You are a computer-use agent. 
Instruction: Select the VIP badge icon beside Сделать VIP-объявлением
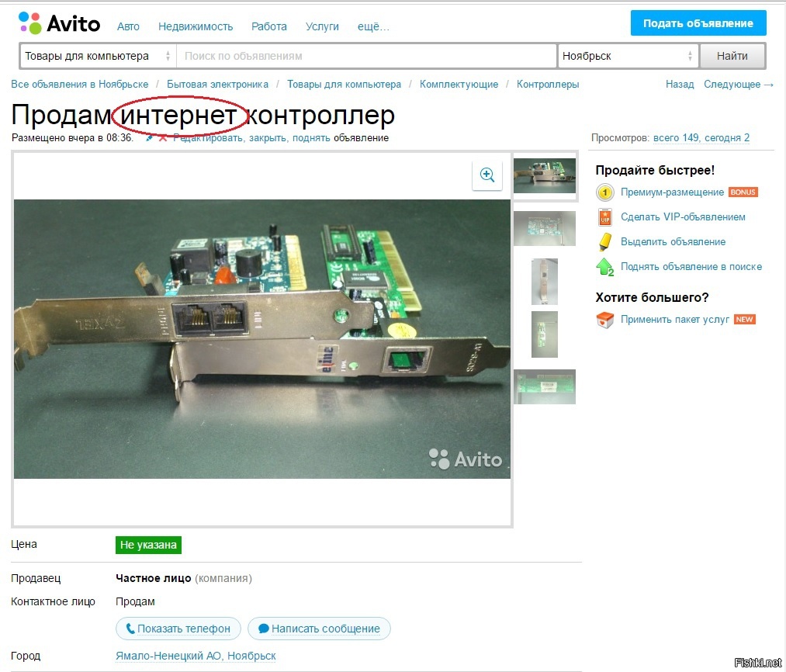click(x=604, y=216)
